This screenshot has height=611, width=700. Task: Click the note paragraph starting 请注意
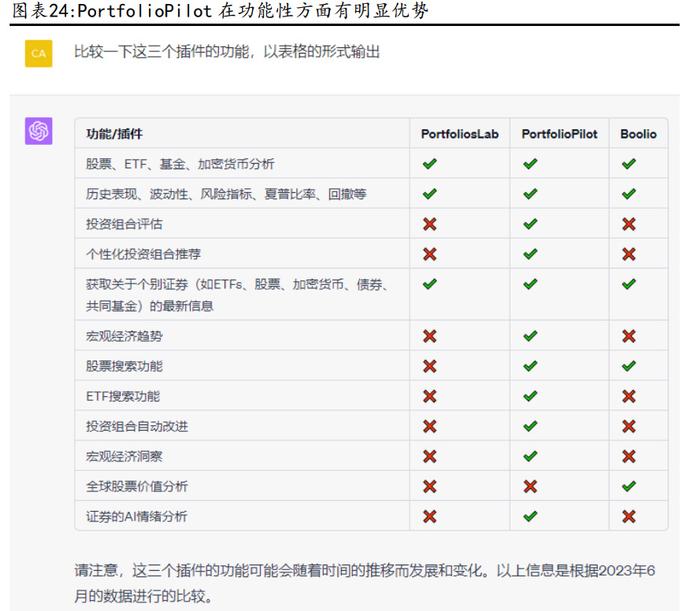[x=365, y=583]
